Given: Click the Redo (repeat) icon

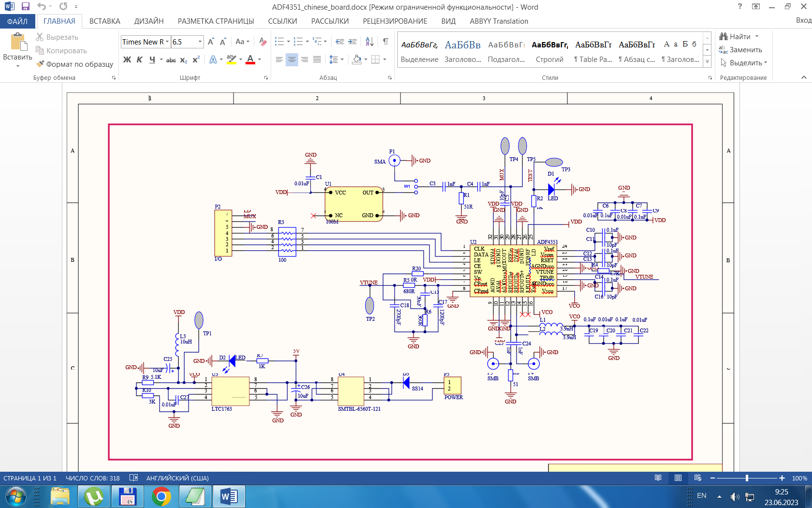Looking at the screenshot, I should click(63, 6).
